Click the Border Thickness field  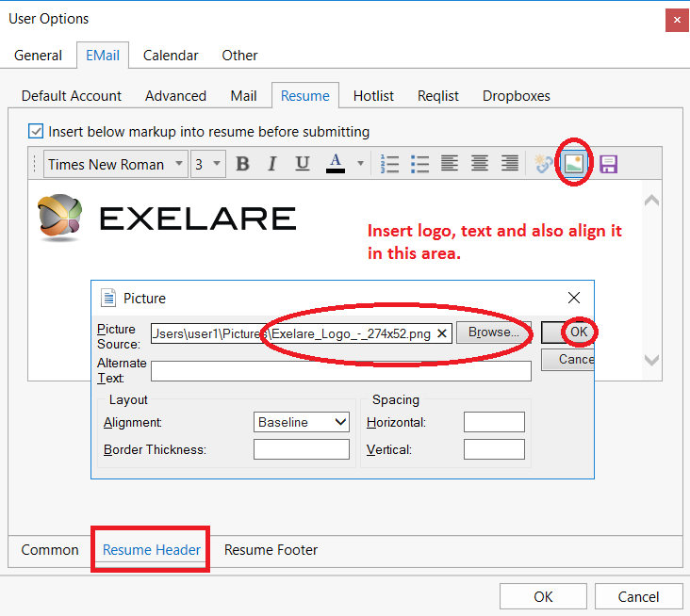point(302,449)
